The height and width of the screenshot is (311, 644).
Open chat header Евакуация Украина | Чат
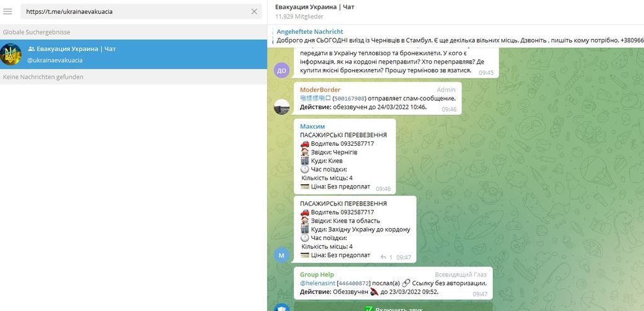coord(314,7)
